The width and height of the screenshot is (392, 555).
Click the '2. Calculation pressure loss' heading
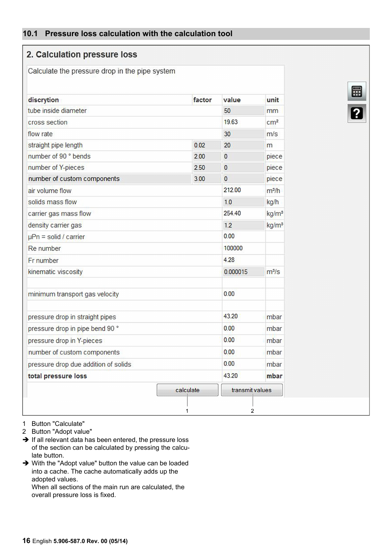click(82, 55)
